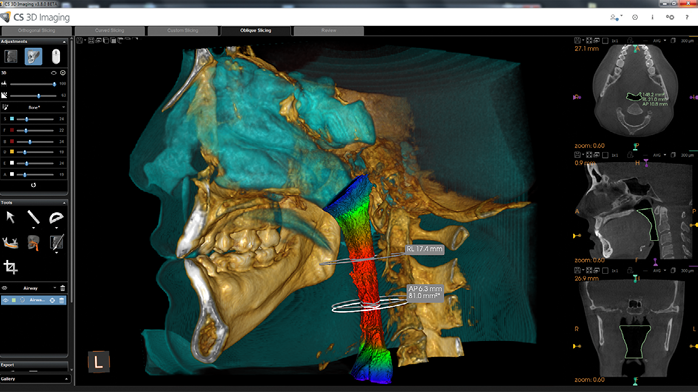Viewport: 698px width, 392px height.
Task: Switch to 3D skull rendering mode
Action: 33,57
